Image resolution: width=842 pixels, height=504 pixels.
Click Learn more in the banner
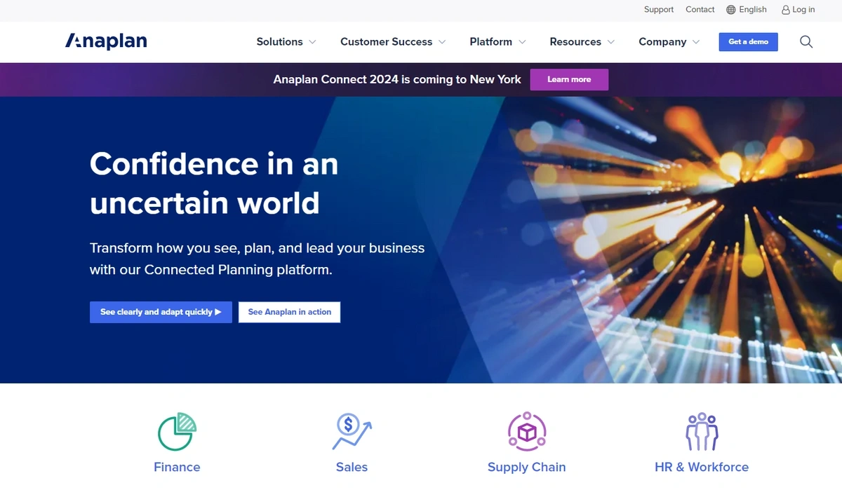pos(569,79)
